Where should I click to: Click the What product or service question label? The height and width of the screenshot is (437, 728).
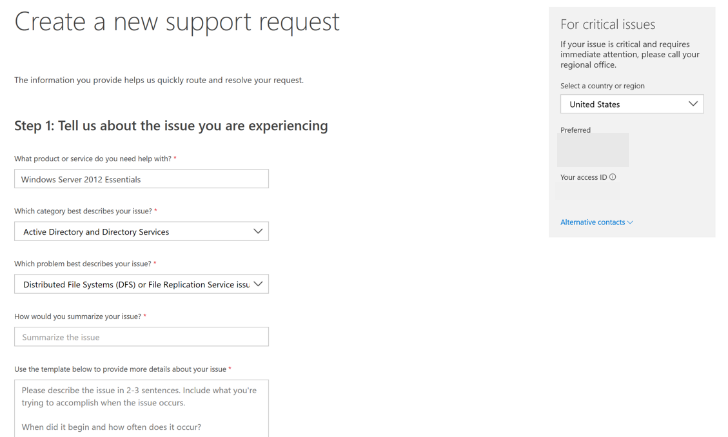pyautogui.click(x=93, y=159)
